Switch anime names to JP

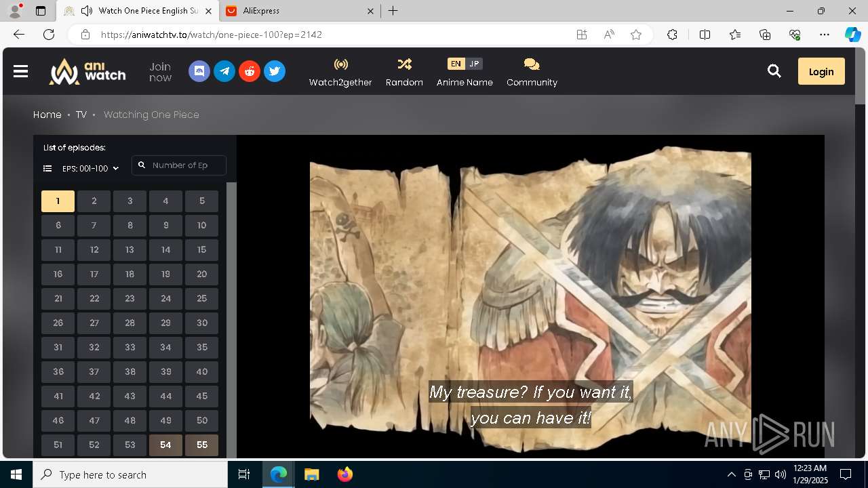tap(474, 64)
